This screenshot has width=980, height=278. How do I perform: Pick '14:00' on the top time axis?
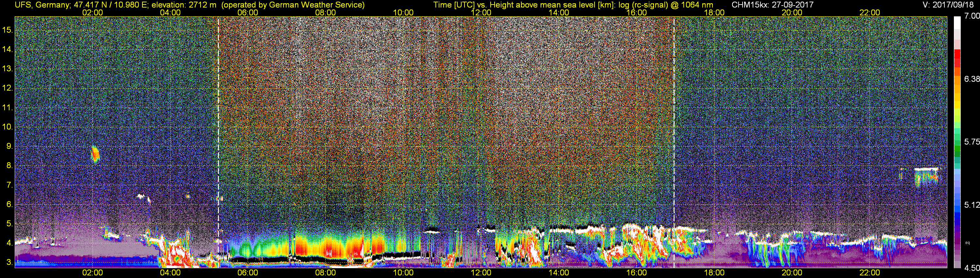point(559,12)
